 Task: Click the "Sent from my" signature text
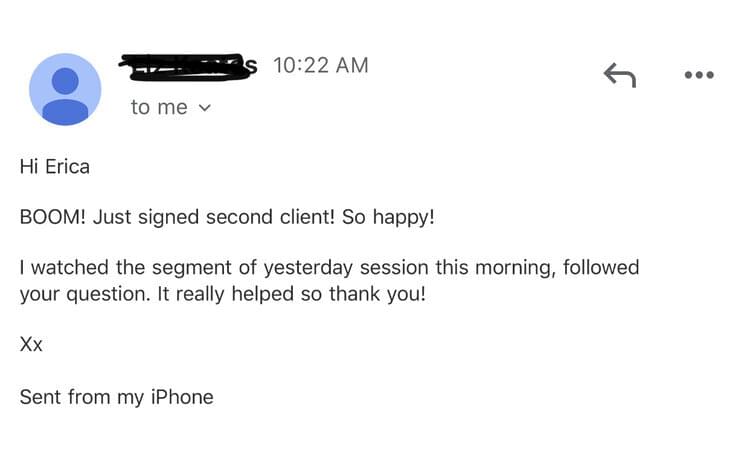(x=82, y=397)
